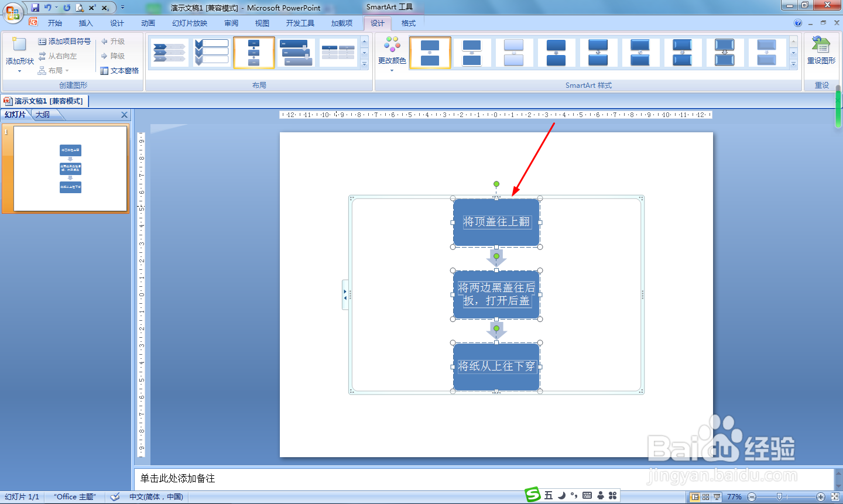This screenshot has height=504, width=843.
Task: Save the presentation from the quick toolbar
Action: point(35,8)
